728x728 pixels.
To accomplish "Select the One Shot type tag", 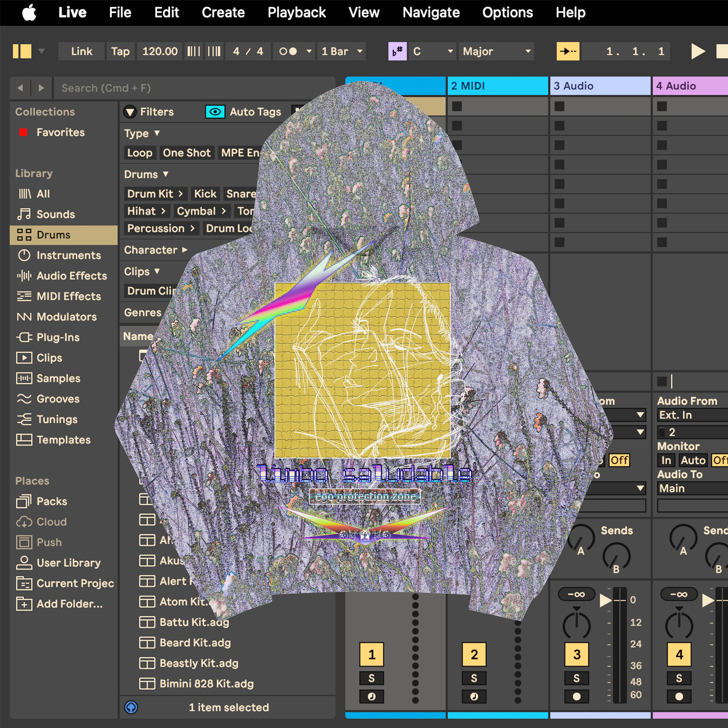I will click(187, 153).
